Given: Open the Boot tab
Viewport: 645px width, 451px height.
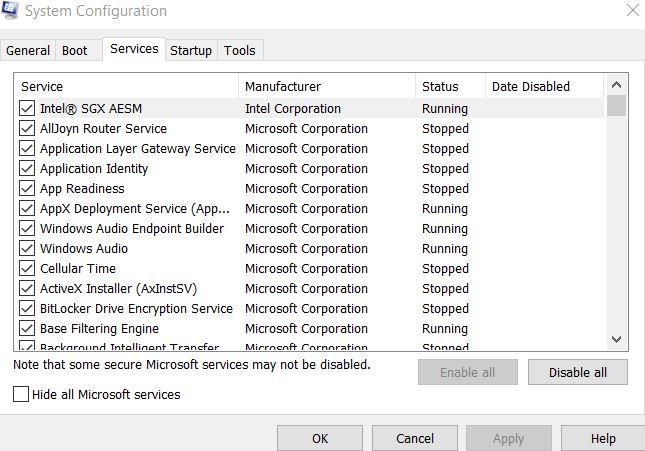Looking at the screenshot, I should coord(75,51).
